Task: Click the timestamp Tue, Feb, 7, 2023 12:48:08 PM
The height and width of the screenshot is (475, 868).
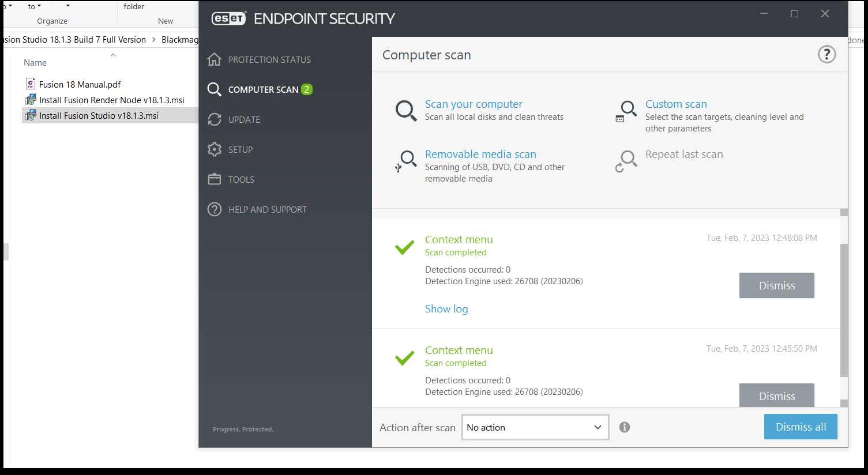Action: 761,238
